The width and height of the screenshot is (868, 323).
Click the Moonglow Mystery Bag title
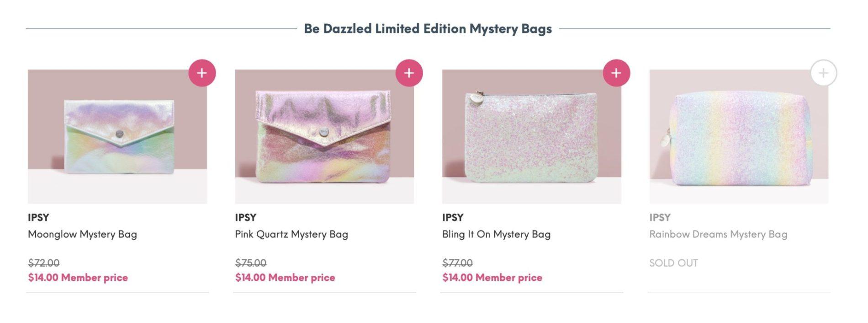(x=82, y=234)
